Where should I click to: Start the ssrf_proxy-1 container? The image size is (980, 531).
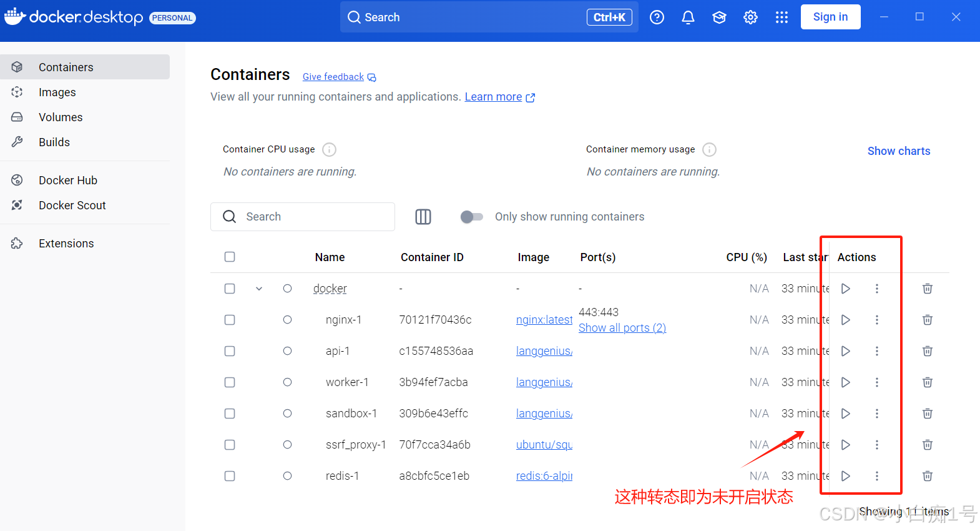click(846, 445)
